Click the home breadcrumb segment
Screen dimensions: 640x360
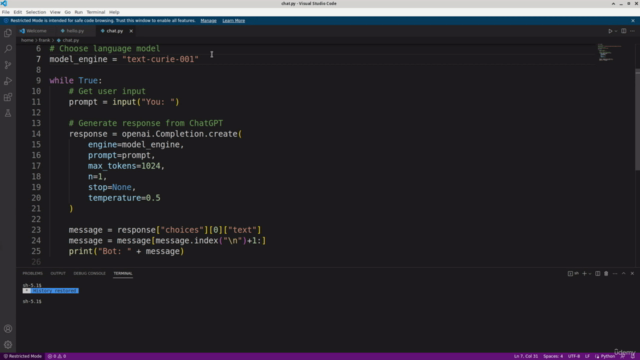[27, 40]
